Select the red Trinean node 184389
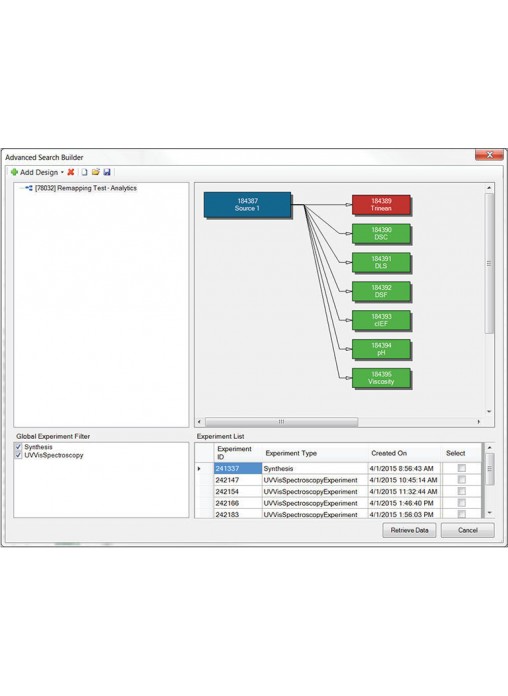 click(381, 204)
